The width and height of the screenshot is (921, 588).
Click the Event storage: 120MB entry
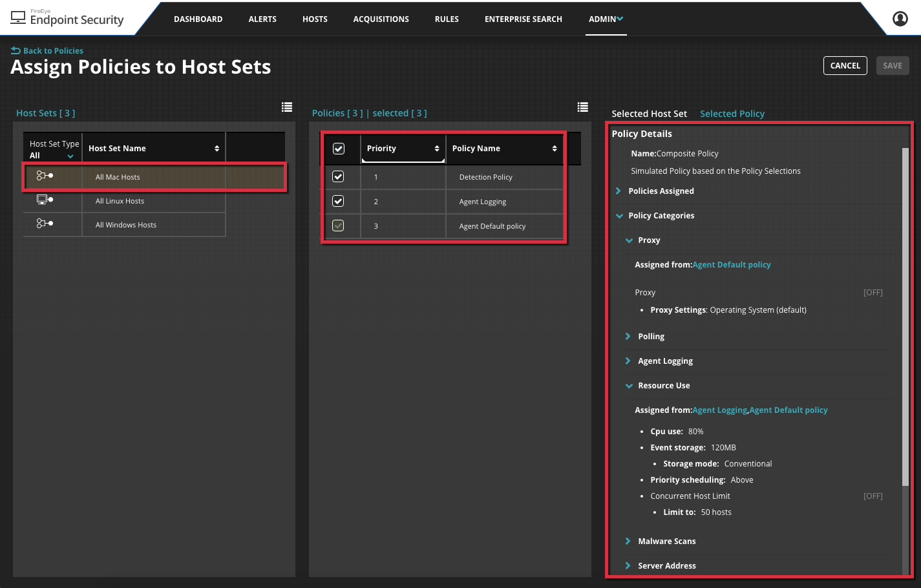[693, 448]
